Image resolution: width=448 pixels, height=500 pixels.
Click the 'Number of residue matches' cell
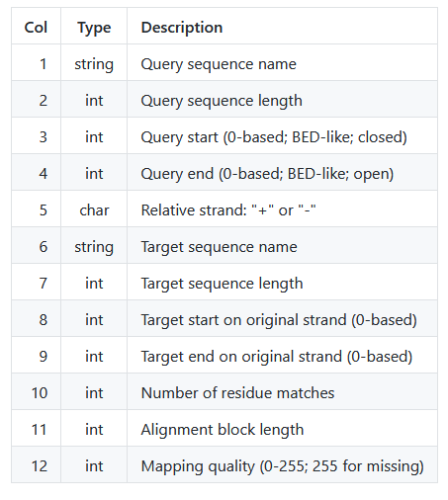tap(282, 391)
